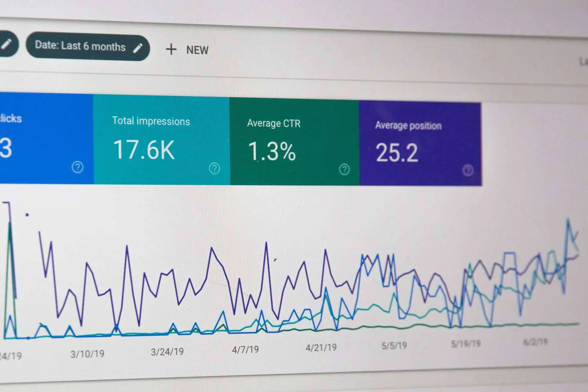The image size is (588, 392).
Task: Open the help icon on the Average CTR card
Action: 344,170
